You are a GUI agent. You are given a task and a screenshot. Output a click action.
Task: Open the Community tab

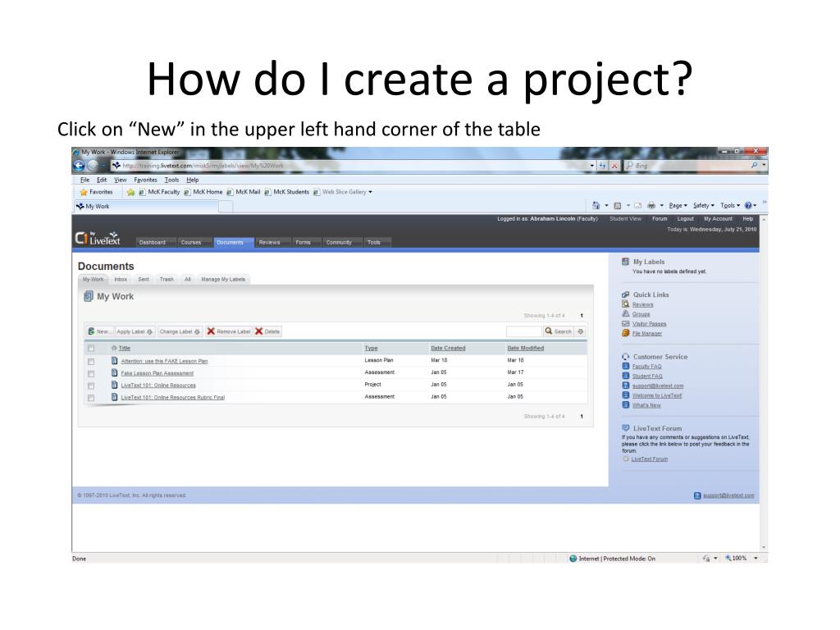pos(339,243)
